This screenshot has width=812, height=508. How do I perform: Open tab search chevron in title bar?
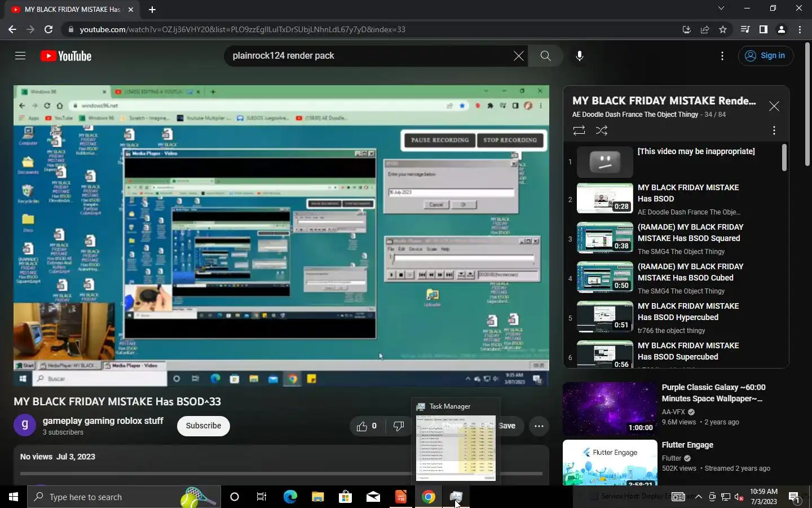coord(721,8)
